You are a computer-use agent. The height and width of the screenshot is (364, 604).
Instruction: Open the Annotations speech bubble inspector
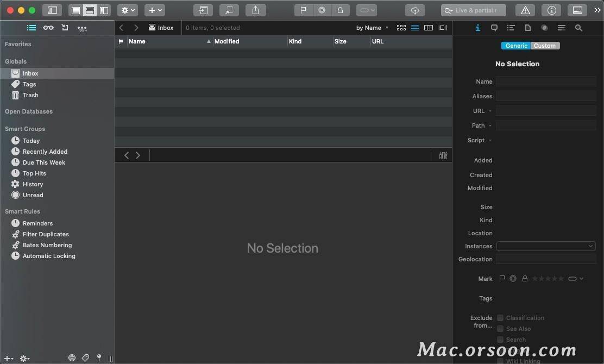click(494, 28)
